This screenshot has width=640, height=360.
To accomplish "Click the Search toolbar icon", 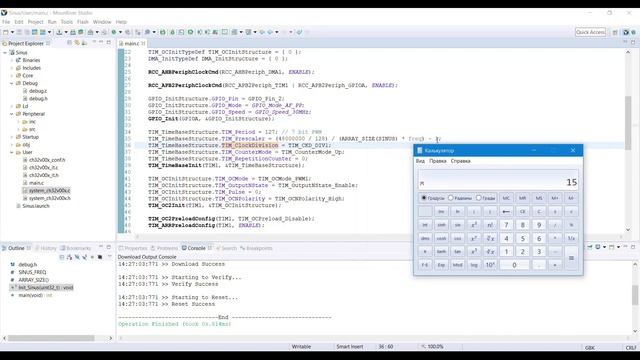I will [x=147, y=32].
